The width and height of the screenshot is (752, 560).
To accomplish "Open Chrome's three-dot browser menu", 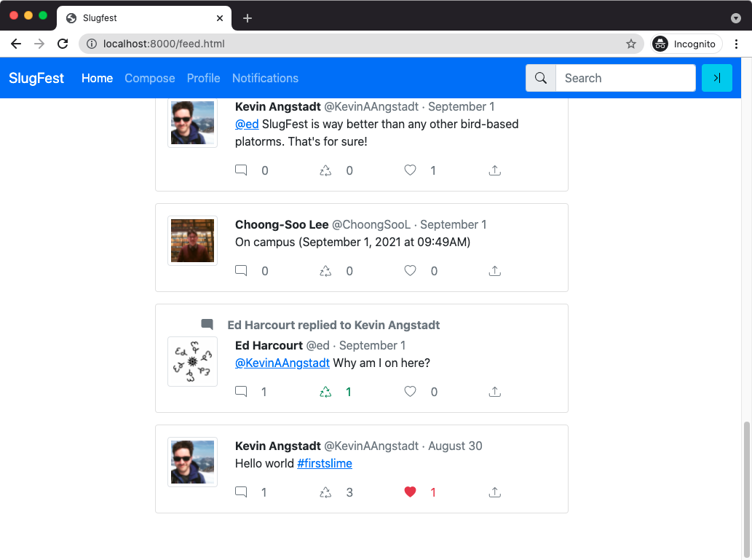I will click(x=737, y=44).
